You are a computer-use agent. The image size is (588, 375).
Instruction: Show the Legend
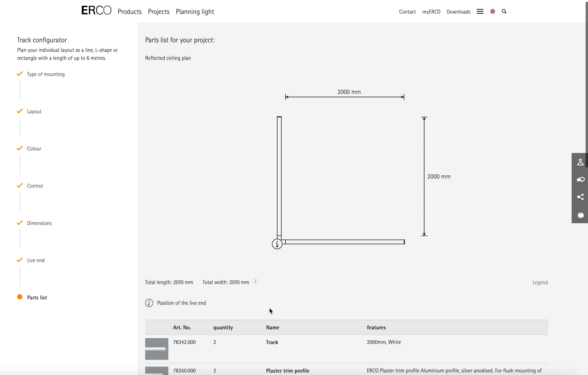point(540,283)
